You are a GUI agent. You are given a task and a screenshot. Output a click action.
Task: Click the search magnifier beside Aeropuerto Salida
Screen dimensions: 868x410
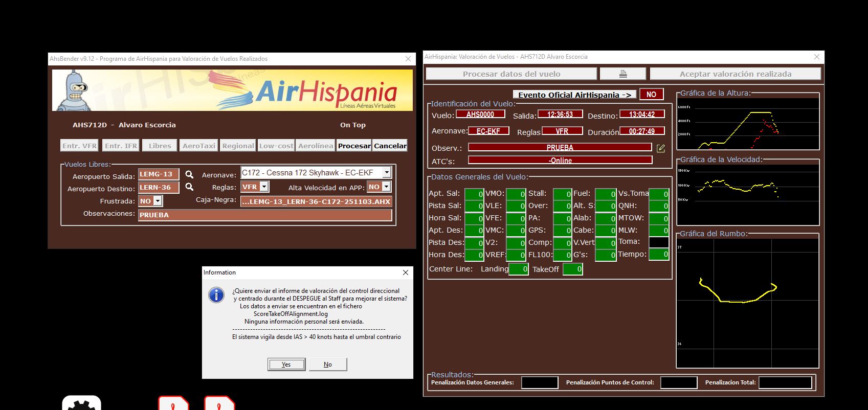click(x=189, y=174)
